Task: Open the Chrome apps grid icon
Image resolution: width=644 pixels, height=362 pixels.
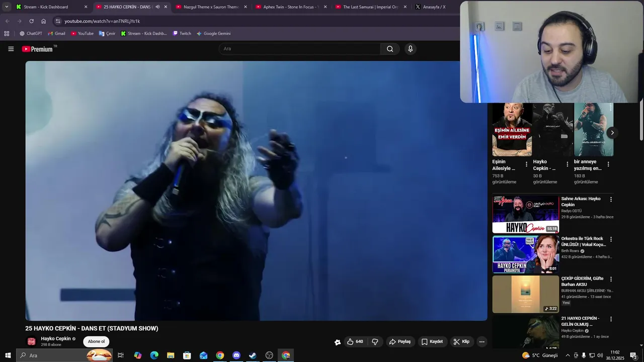Action: point(7,34)
